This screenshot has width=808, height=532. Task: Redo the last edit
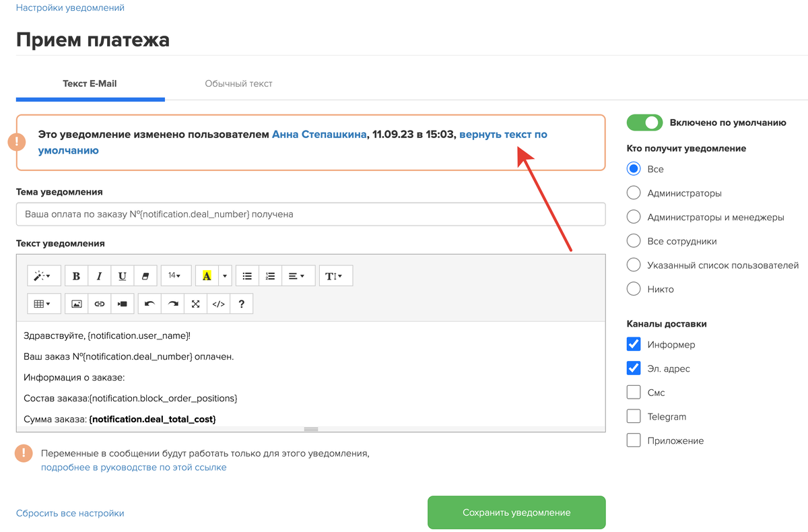pos(172,304)
